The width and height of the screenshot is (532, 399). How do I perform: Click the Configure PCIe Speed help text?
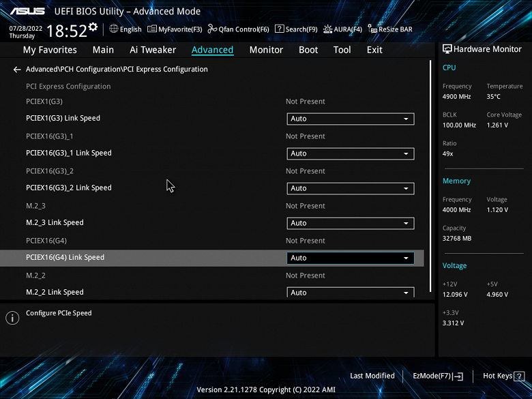(59, 313)
